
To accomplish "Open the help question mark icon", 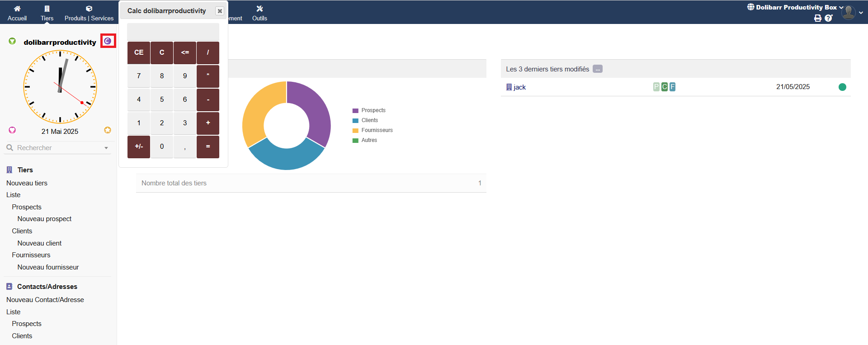I will pos(828,18).
